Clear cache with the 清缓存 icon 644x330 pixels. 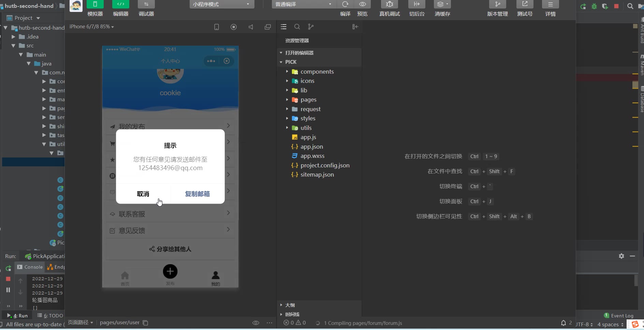tap(442, 4)
